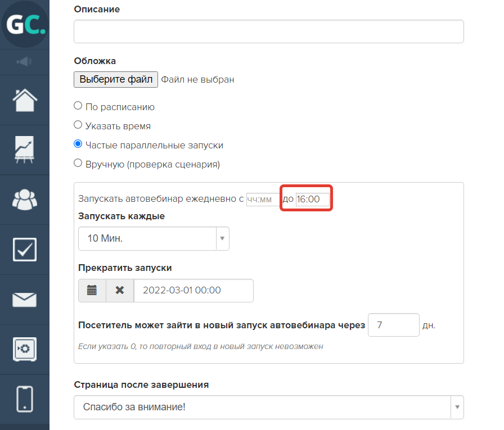
Task: Click the Выберите файл button
Action: [x=116, y=79]
